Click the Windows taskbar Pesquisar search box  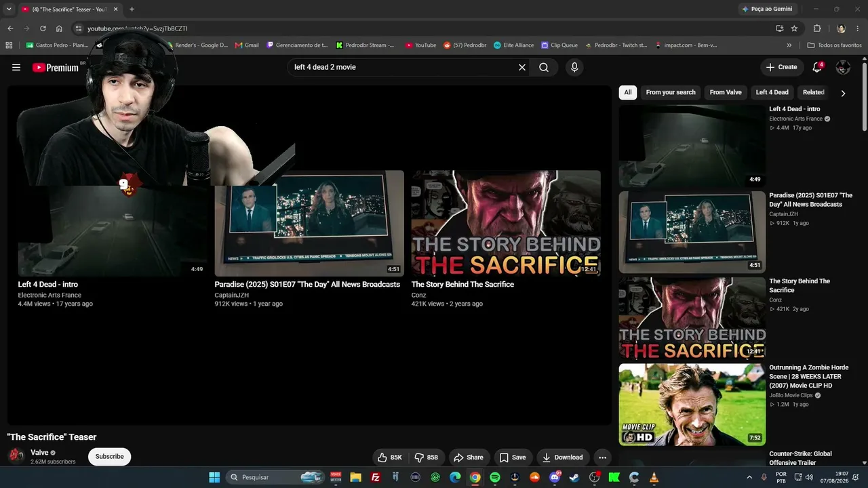click(274, 477)
